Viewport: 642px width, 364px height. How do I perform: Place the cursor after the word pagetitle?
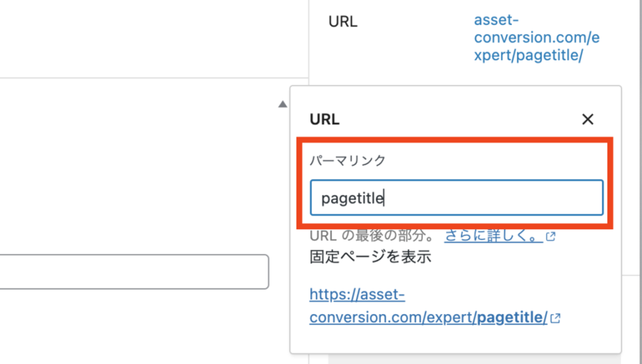[384, 199]
